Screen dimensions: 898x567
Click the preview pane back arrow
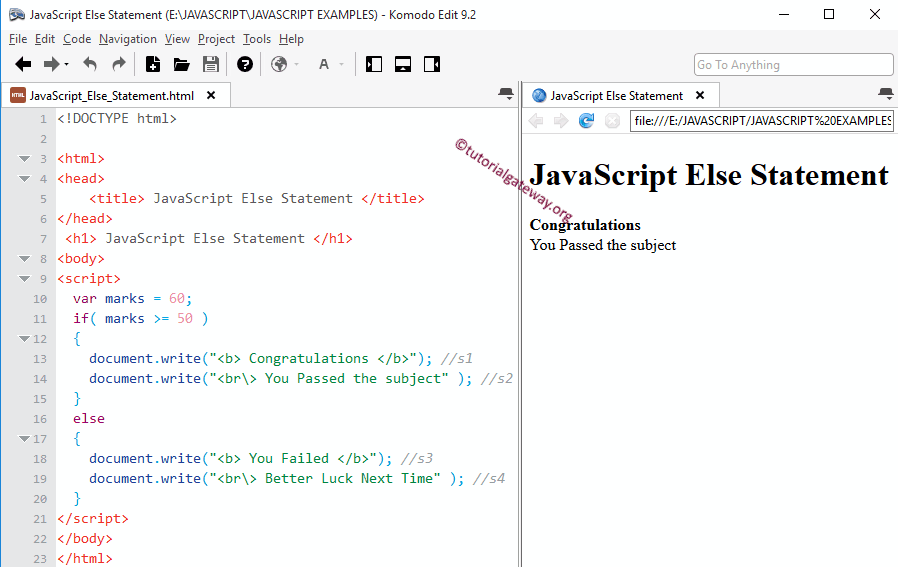click(x=536, y=121)
